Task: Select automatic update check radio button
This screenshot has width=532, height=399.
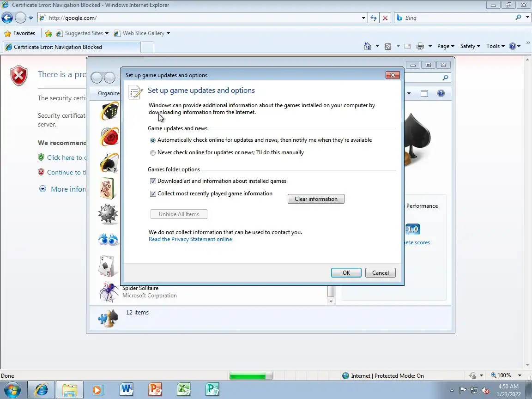Action: coord(153,140)
